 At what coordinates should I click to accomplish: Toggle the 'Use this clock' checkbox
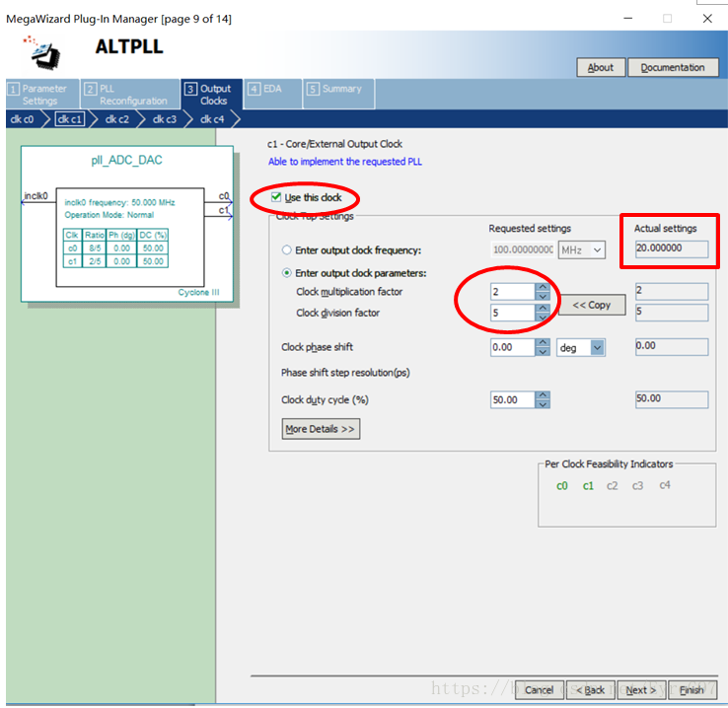pos(276,197)
